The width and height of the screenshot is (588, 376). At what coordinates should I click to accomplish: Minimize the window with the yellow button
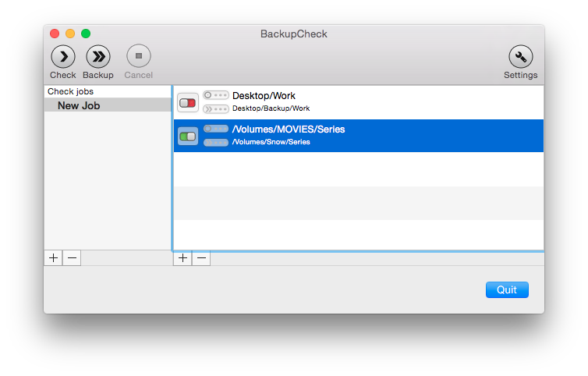[70, 34]
